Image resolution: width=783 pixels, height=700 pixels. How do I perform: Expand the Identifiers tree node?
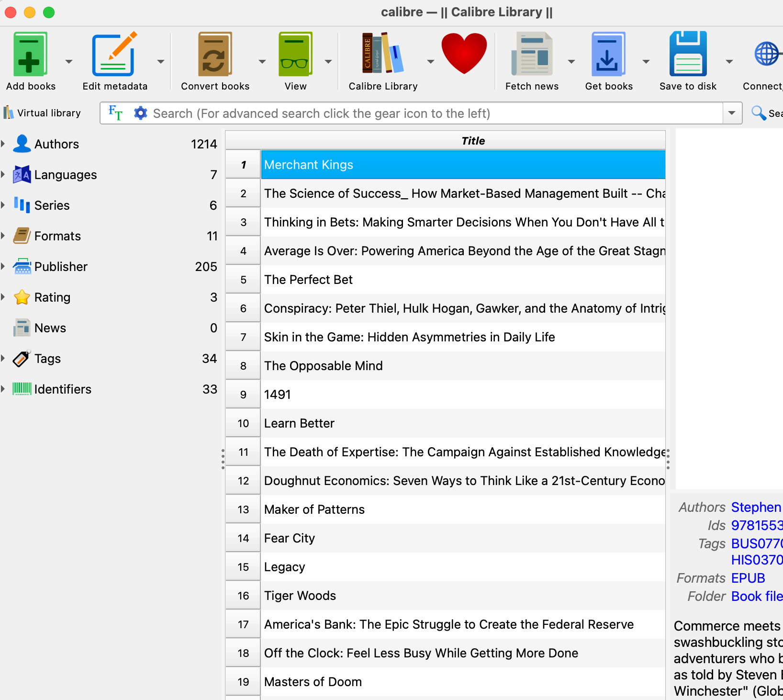[3, 389]
